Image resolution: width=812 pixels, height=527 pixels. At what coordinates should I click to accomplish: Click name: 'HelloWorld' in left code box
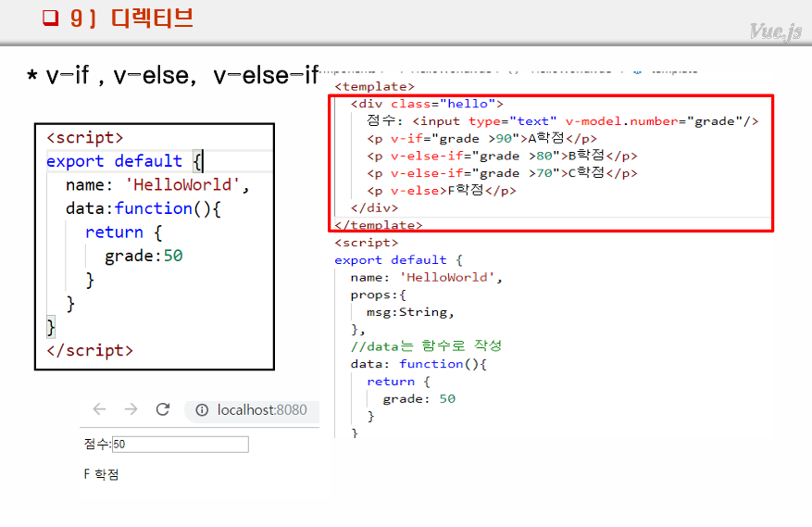[x=157, y=185]
